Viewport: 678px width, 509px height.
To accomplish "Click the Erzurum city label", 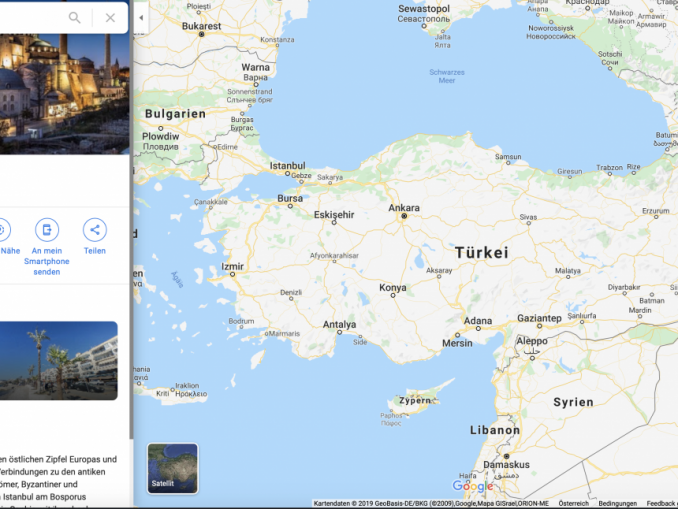I will coord(656,211).
